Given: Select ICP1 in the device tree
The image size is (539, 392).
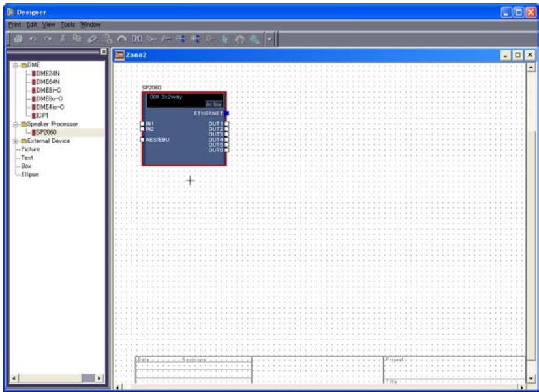Looking at the screenshot, I should pyautogui.click(x=40, y=115).
